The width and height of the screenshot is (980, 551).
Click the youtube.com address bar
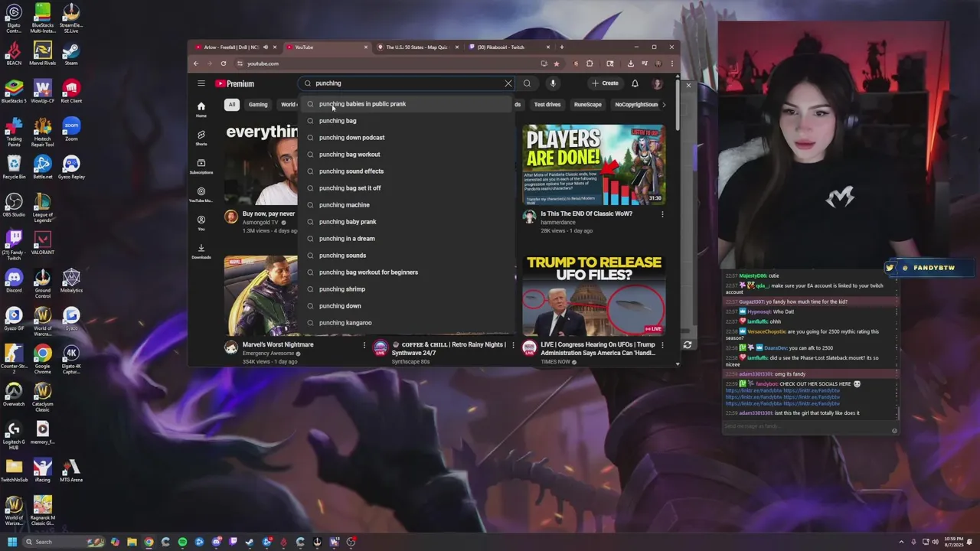[383, 64]
